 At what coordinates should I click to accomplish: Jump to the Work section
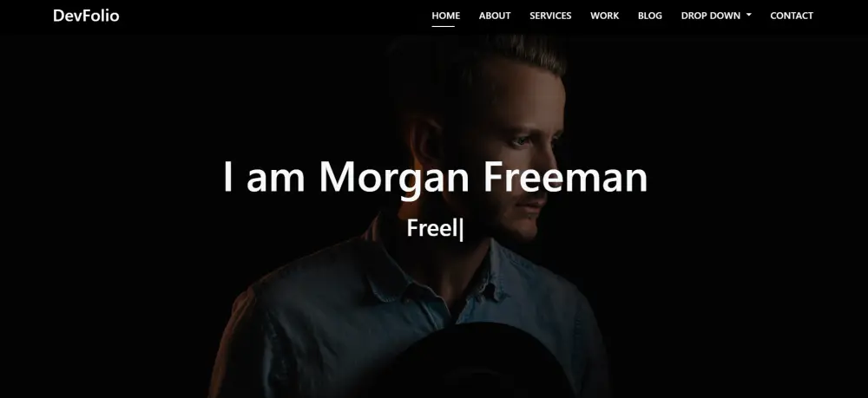point(604,16)
